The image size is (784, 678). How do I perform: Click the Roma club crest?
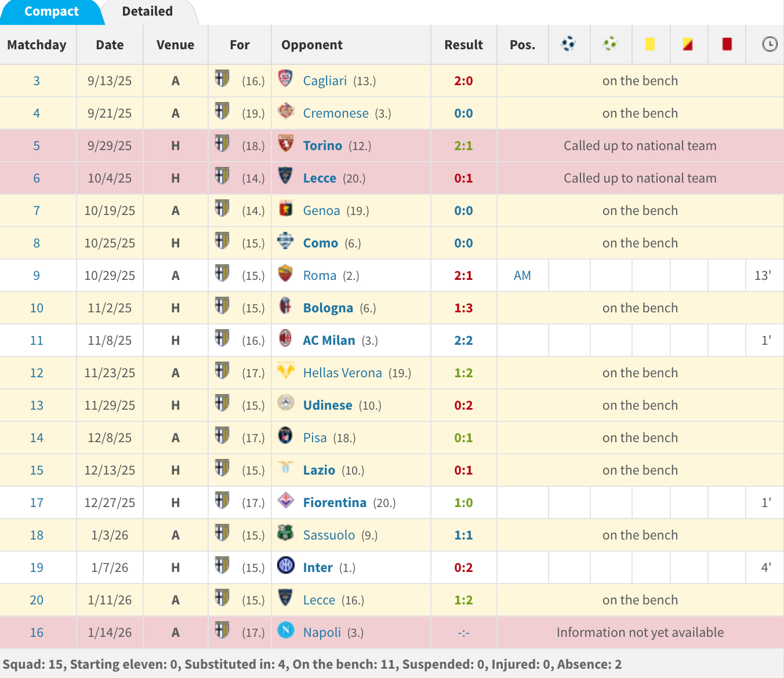coord(285,274)
